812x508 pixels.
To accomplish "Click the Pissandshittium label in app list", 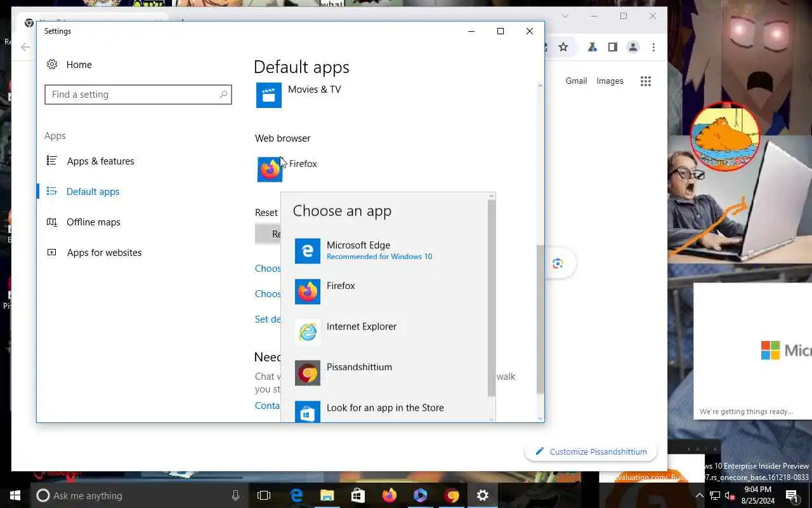I will [x=359, y=367].
